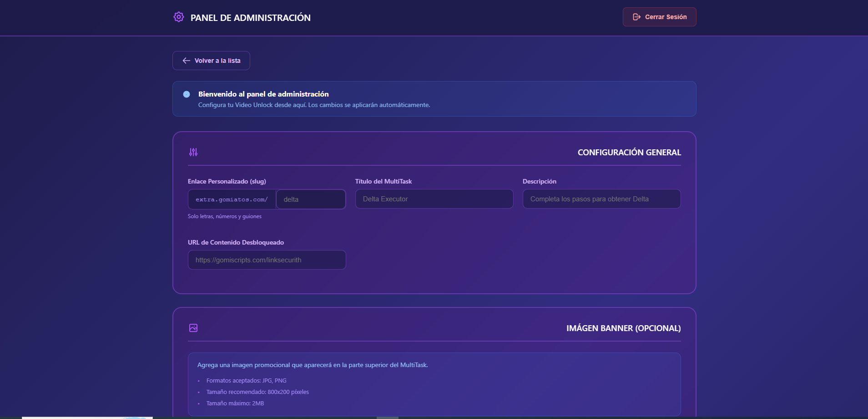Click the 'Enlace Personalizado (slug)' label

(227, 181)
